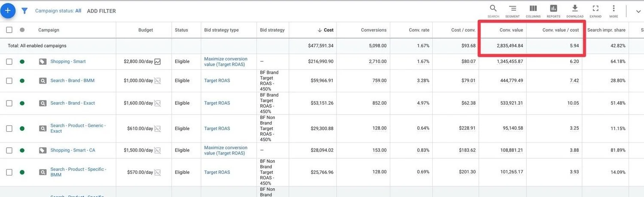Click the Search impr. share column header

606,30
